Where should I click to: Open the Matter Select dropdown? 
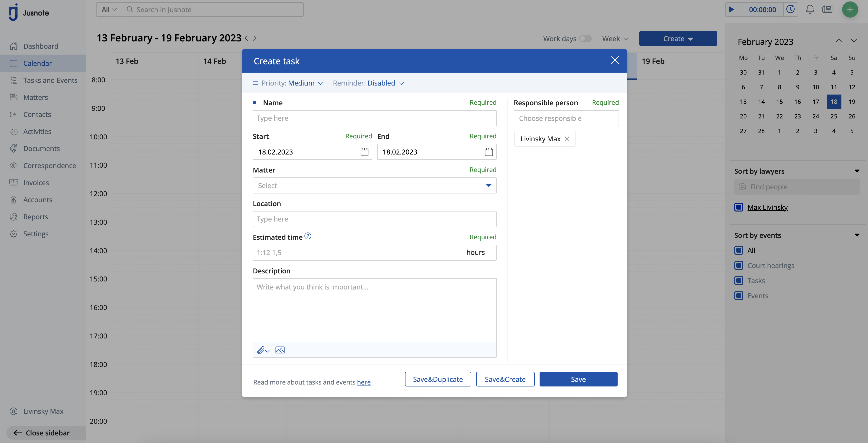click(x=374, y=186)
